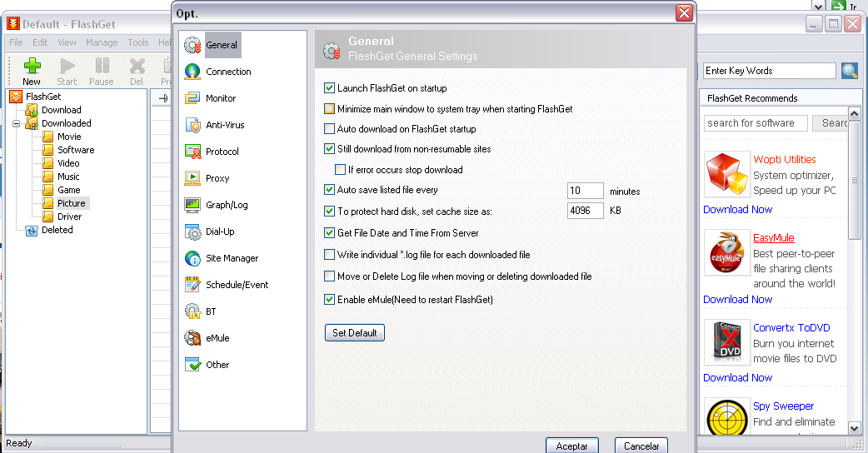Viewport: 868px width, 453px height.
Task: Open the Manage menu in FlashGet window
Action: [x=102, y=42]
